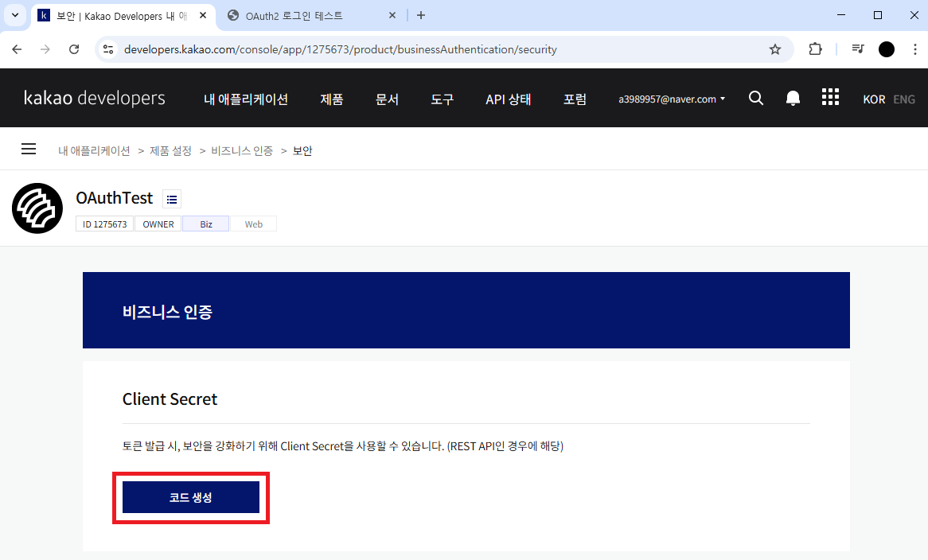
Task: Bookmark this page with the star icon
Action: [x=775, y=49]
